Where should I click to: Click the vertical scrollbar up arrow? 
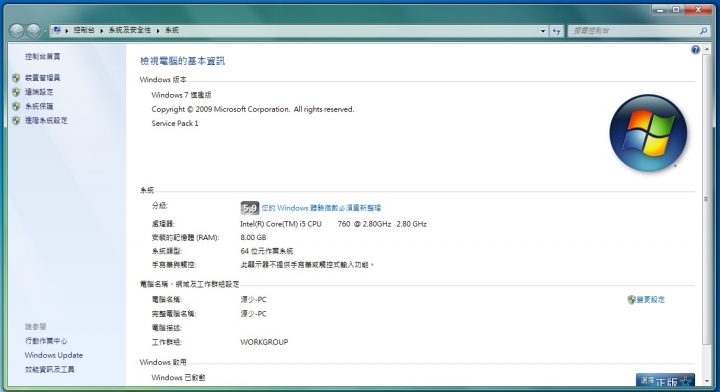(706, 49)
